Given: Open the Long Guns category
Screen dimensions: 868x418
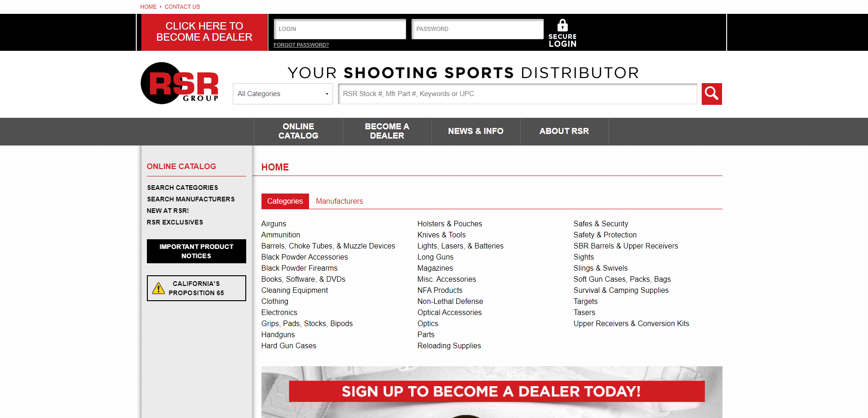Looking at the screenshot, I should pos(436,257).
